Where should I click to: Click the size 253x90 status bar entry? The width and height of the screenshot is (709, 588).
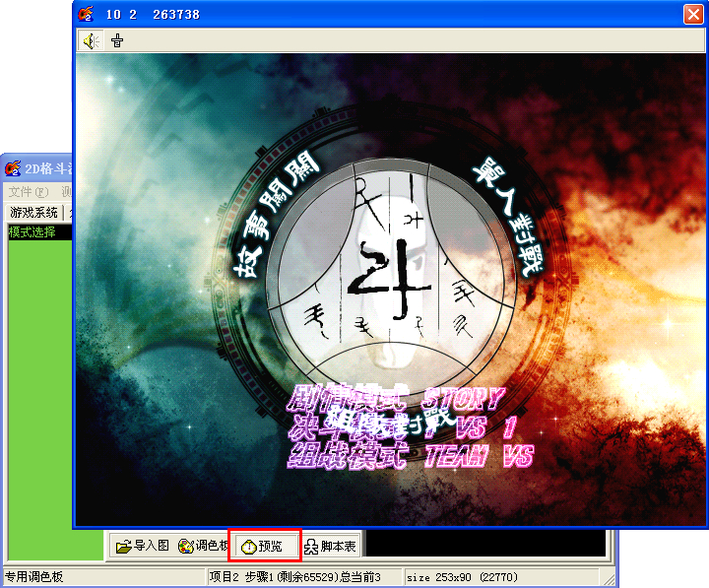tap(462, 577)
